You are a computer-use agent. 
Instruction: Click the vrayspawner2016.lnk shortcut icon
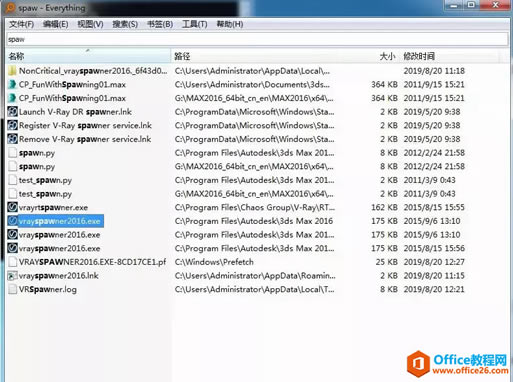(12, 276)
